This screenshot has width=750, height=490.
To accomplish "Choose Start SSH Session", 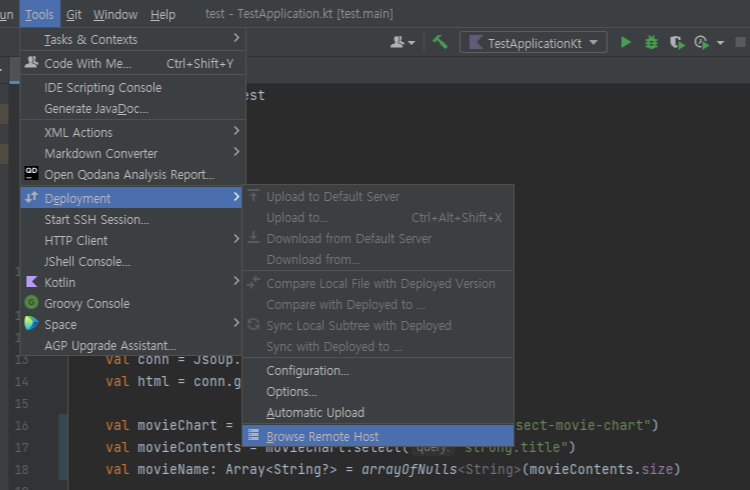I will tap(131, 219).
